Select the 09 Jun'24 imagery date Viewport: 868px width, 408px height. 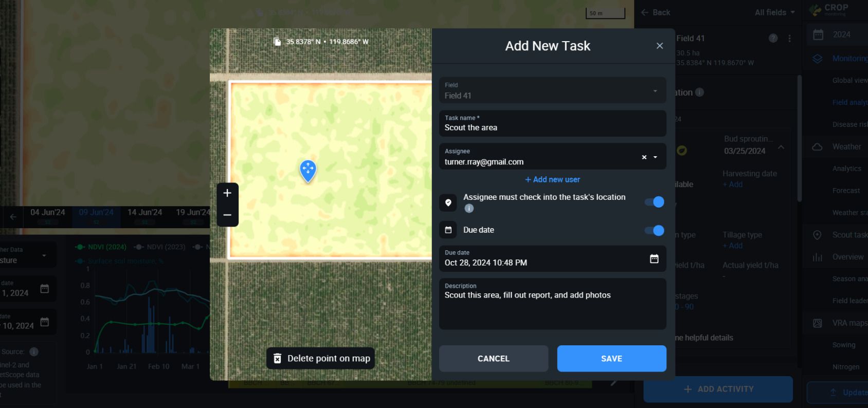point(96,216)
